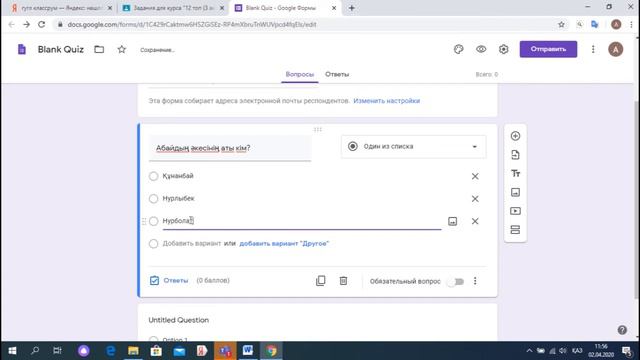Viewport: 640px width, 360px height.
Task: Move form to folder icon
Action: point(99,49)
